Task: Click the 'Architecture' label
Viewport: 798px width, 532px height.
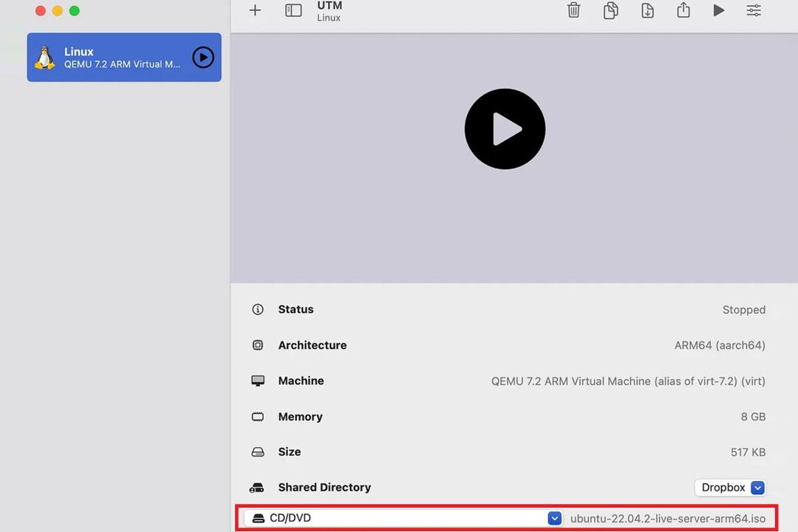Action: click(x=312, y=345)
